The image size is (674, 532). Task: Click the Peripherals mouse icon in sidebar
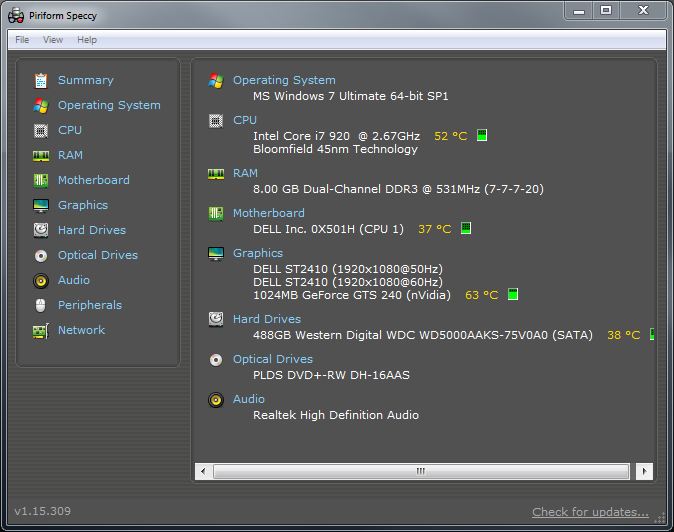41,305
